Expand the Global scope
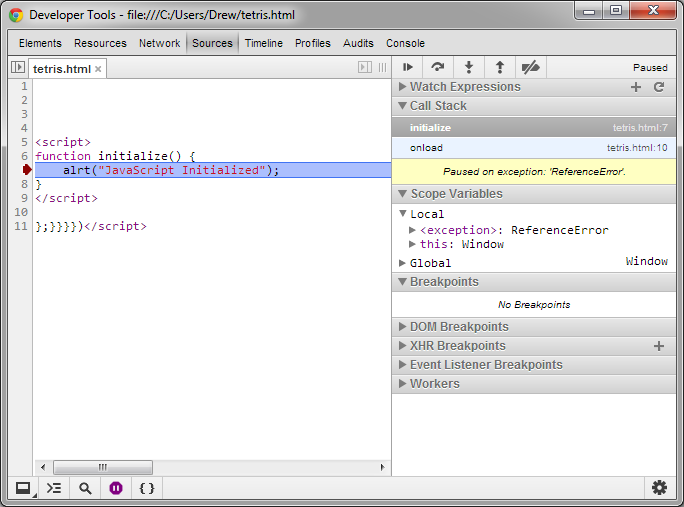Viewport: 684px width, 507px height. [402, 263]
